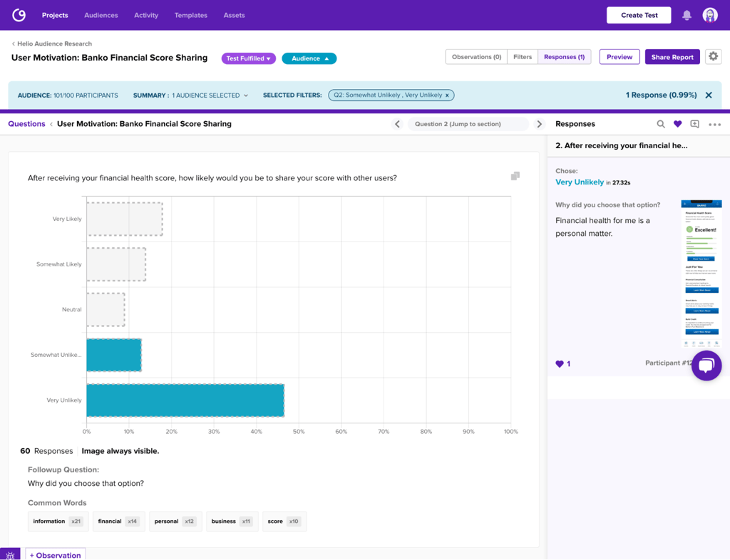Select the personal common word tag

pyautogui.click(x=175, y=522)
